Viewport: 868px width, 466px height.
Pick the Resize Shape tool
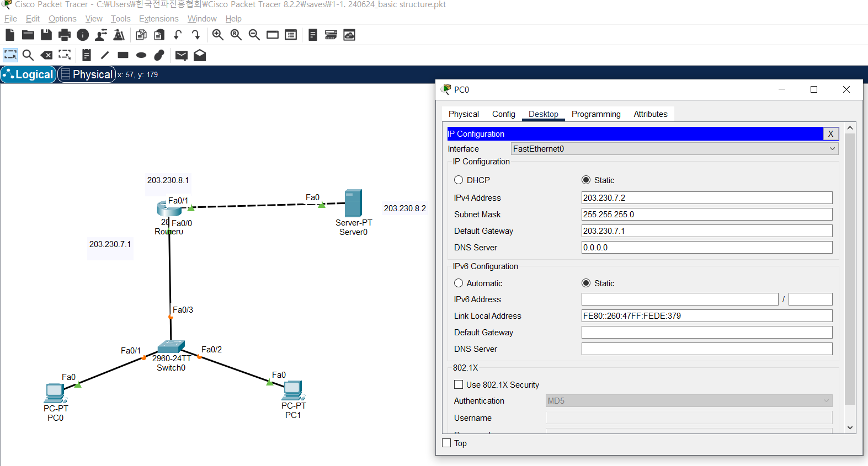(65, 55)
